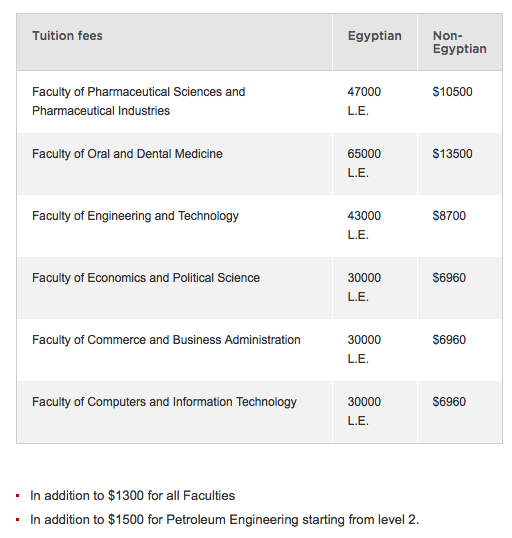Viewport: 512px width, 538px height.
Task: Select Faculty of Pharmaceutical Sciences row label
Action: (x=139, y=101)
